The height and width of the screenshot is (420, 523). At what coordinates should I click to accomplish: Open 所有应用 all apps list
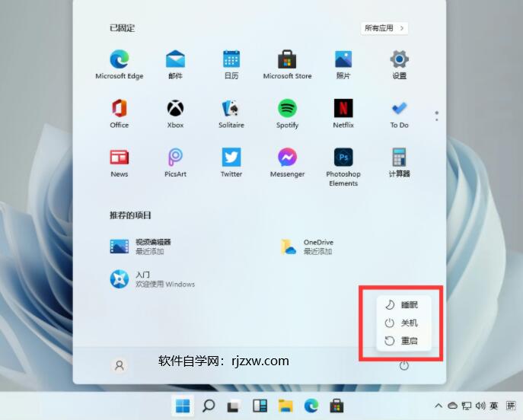384,28
